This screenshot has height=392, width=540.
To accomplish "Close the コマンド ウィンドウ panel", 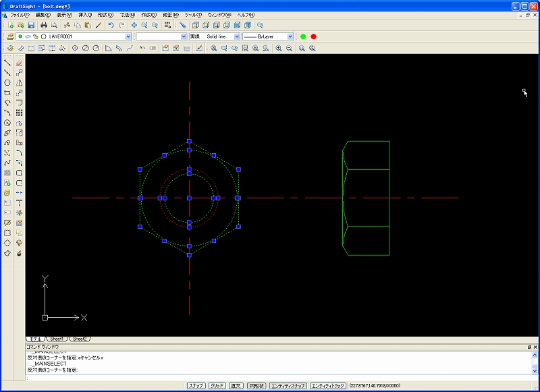I will pos(535,347).
